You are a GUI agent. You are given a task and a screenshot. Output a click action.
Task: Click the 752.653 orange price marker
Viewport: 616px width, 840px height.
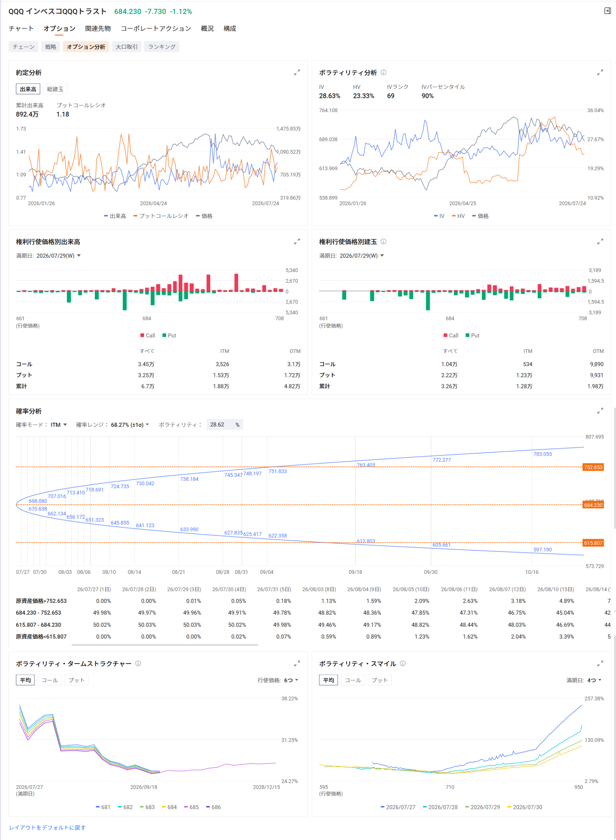[x=593, y=467]
